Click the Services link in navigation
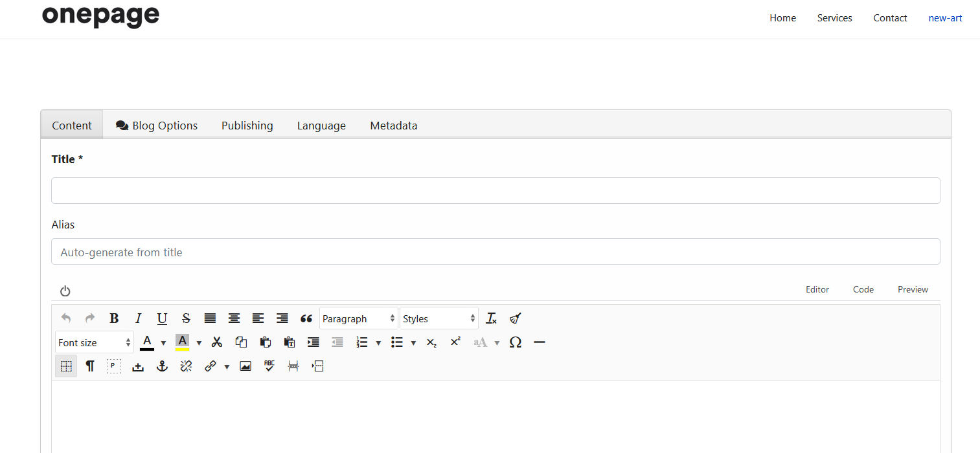980x453 pixels. point(834,18)
